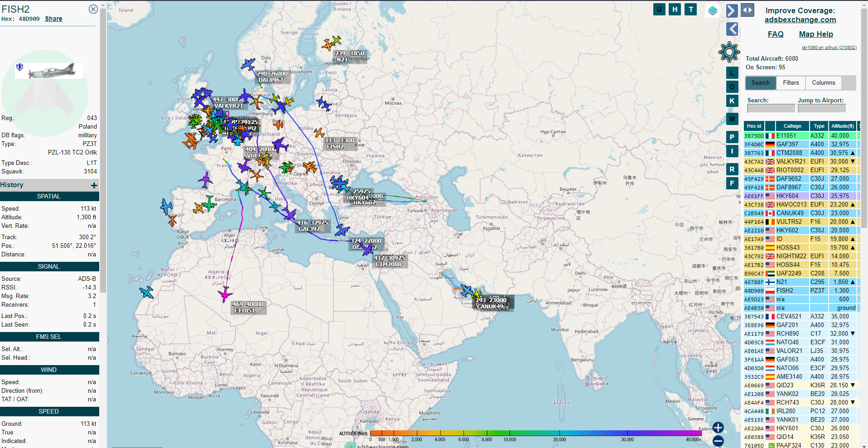Toggle the H button on map toolbar
868x448 pixels.
click(675, 9)
